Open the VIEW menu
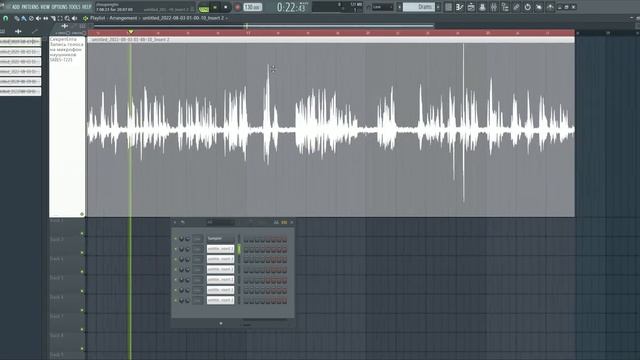 pos(45,7)
